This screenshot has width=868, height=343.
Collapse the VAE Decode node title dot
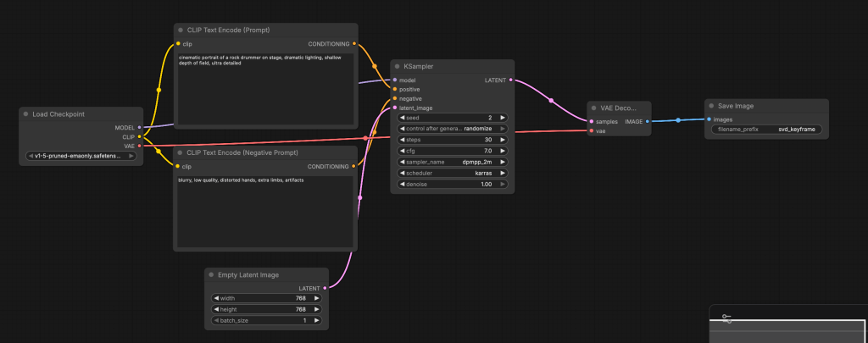[594, 108]
